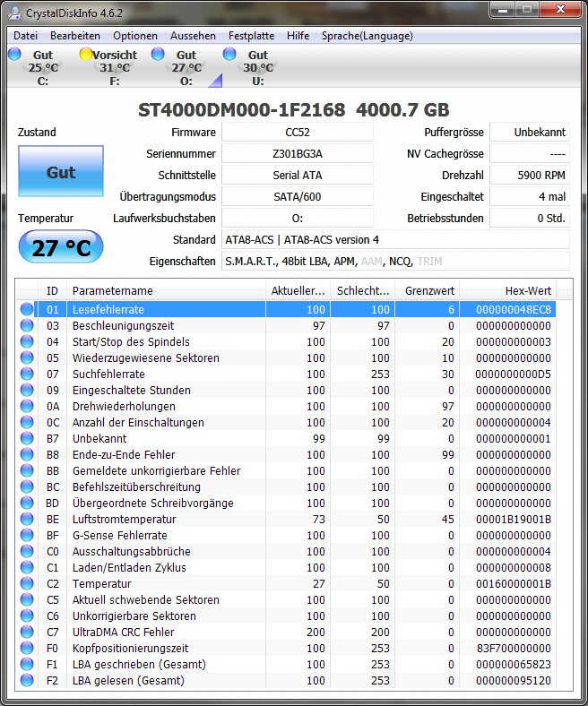Click the Drehzahl field 5900 RPM
Image resolution: width=588 pixels, height=706 pixels.
pyautogui.click(x=530, y=175)
